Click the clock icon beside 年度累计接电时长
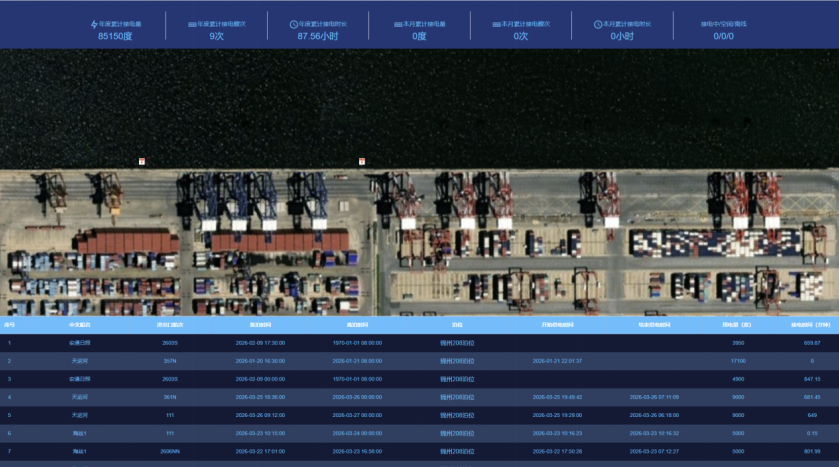Screen dimensions: 839x467 tap(293, 23)
